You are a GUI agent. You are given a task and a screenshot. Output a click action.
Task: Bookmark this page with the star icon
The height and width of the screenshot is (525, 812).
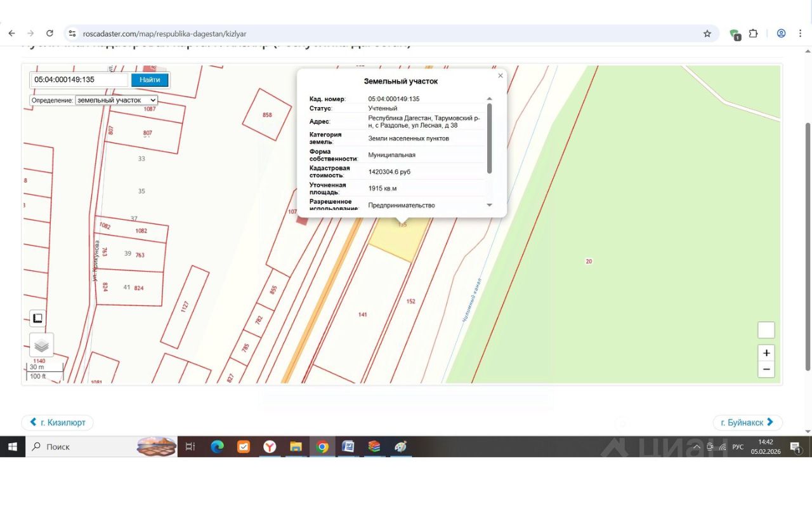(x=707, y=34)
